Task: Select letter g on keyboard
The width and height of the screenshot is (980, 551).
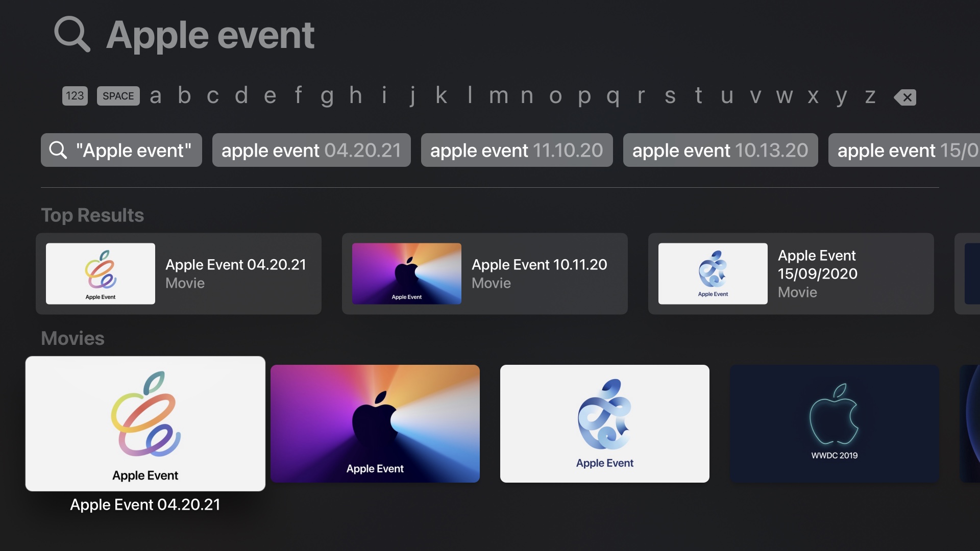Action: coord(327,97)
